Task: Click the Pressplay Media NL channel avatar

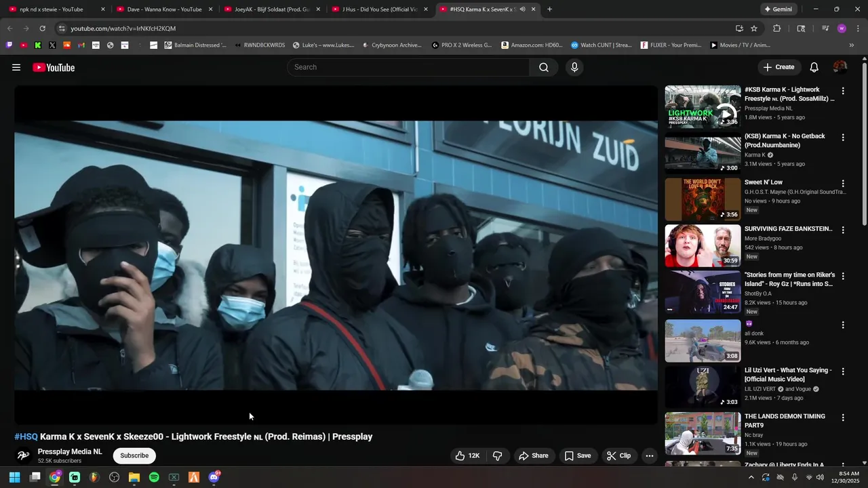Action: (x=23, y=455)
